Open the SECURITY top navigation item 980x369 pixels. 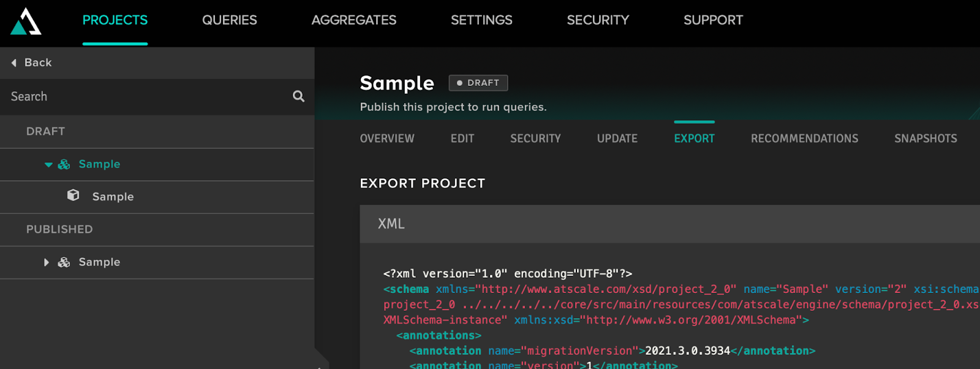598,20
